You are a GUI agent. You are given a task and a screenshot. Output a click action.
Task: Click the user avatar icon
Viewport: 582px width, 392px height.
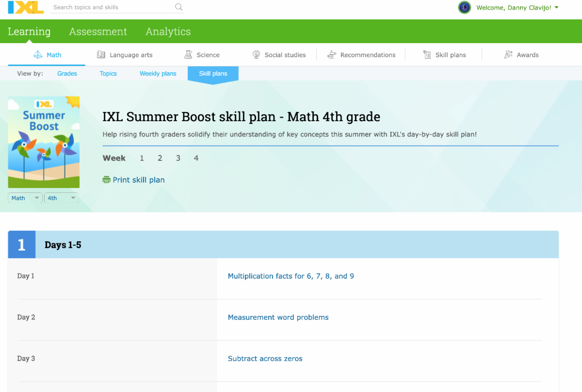point(465,7)
